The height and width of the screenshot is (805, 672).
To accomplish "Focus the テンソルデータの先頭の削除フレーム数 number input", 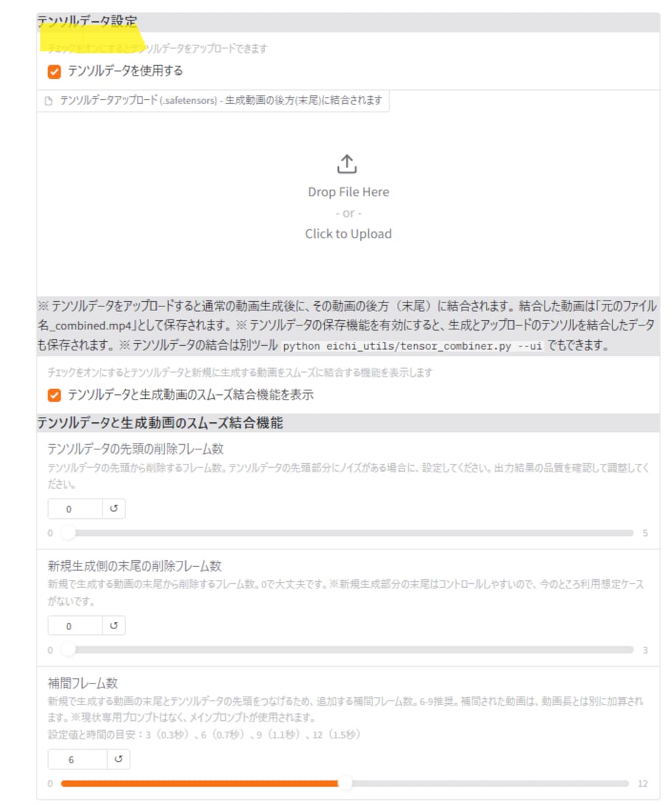I will 75,508.
